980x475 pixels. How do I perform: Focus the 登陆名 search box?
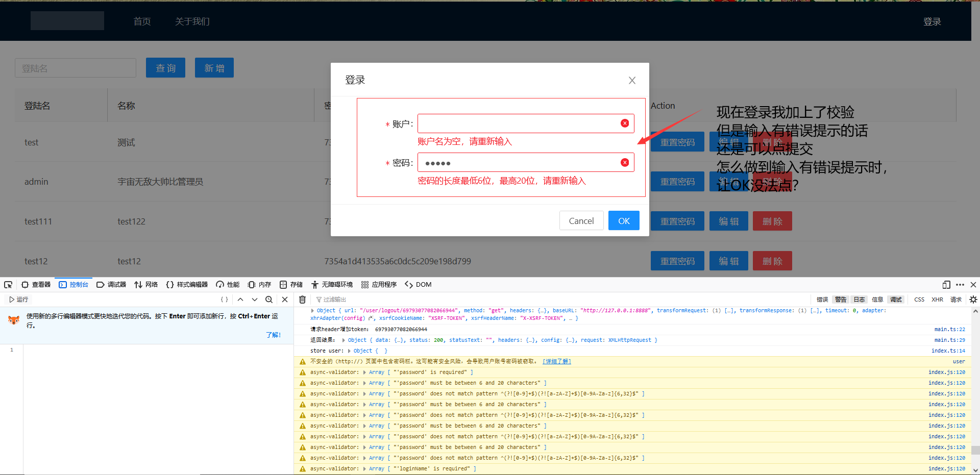[76, 68]
